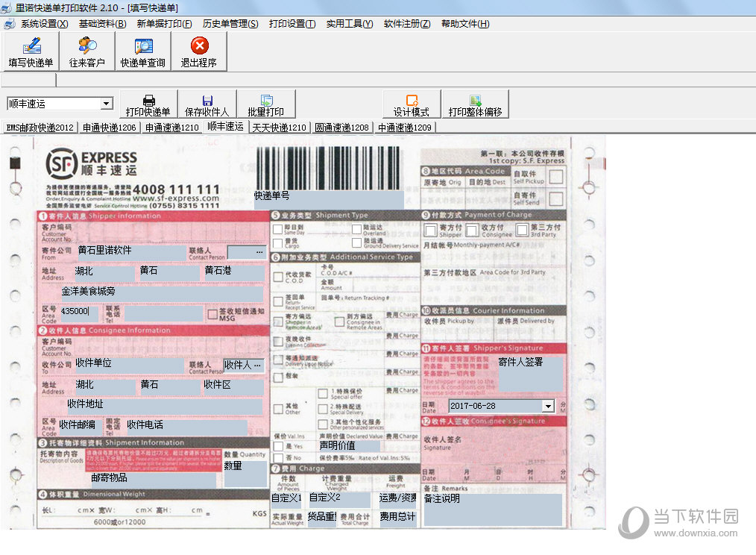Expand the 顺丰速运 courier dropdown
Image resolution: width=756 pixels, height=555 pixels.
point(107,104)
